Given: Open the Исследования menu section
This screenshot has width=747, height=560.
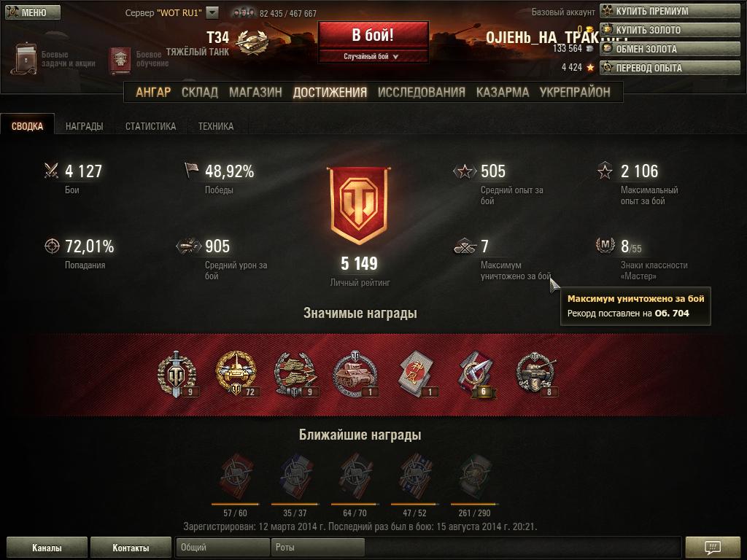Looking at the screenshot, I should (421, 92).
